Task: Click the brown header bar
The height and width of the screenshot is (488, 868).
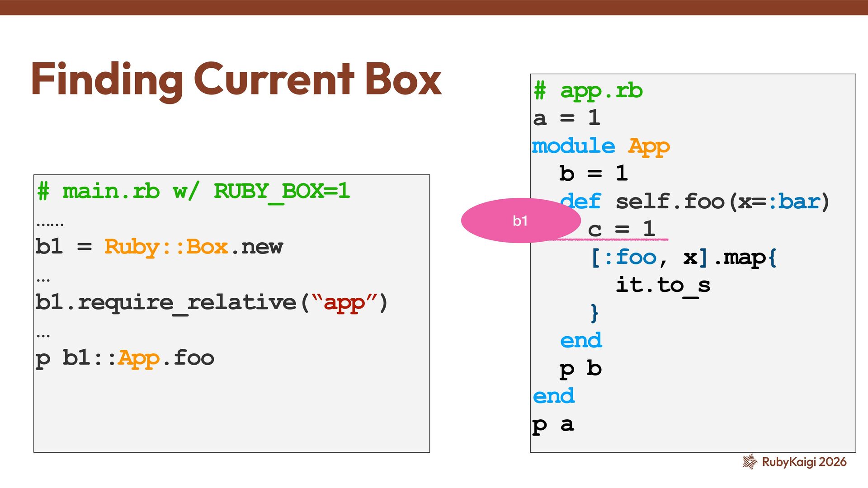Action: 434,7
